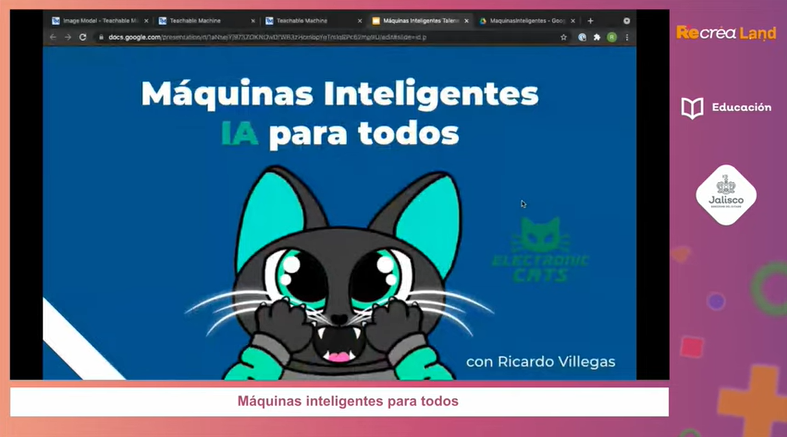This screenshot has width=787, height=437.
Task: Click the circular icon at tab strip end
Action: pyautogui.click(x=626, y=21)
